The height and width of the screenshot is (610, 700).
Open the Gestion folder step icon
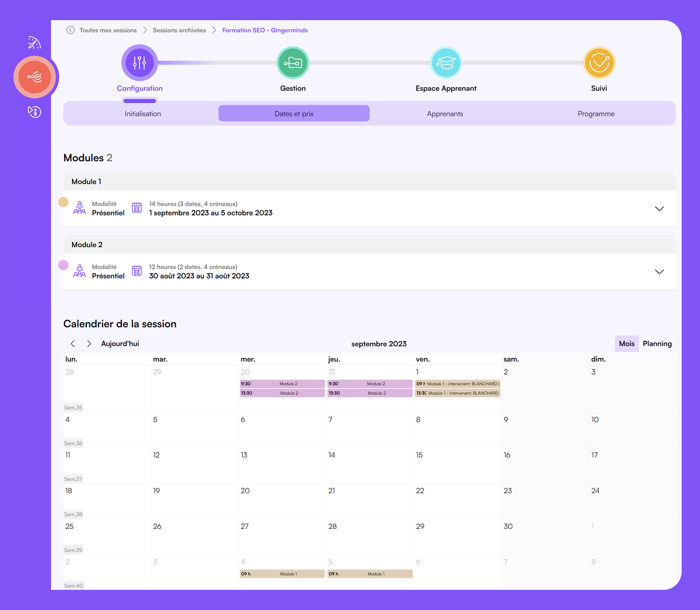292,63
